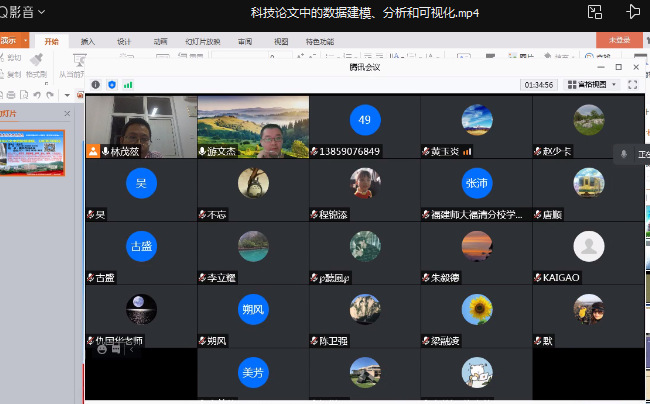Switch to the 插入 ribbon tab
This screenshot has height=404, width=650.
88,41
